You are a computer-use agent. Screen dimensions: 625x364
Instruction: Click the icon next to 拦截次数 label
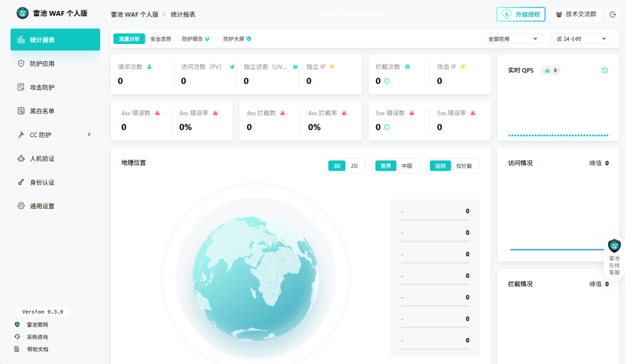(407, 67)
